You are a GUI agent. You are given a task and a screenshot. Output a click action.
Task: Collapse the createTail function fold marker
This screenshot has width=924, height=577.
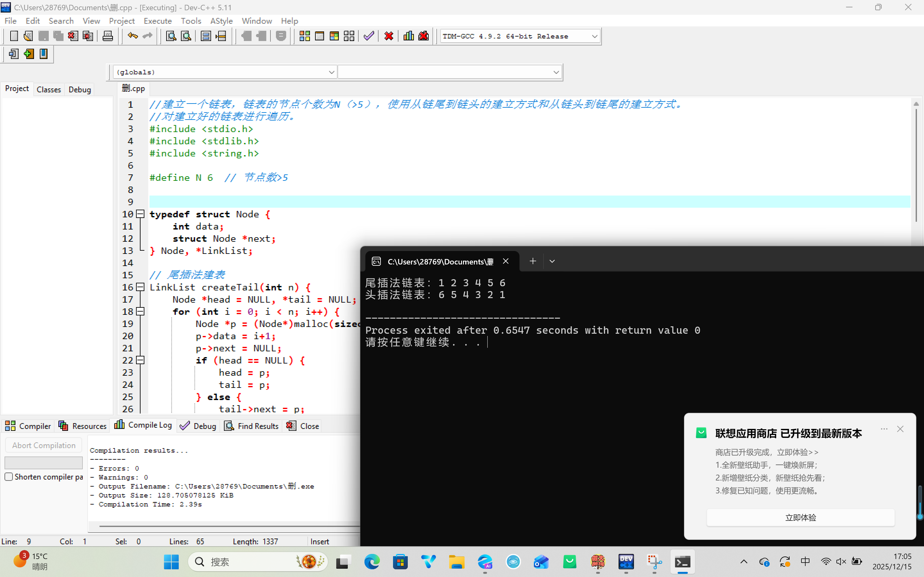140,287
